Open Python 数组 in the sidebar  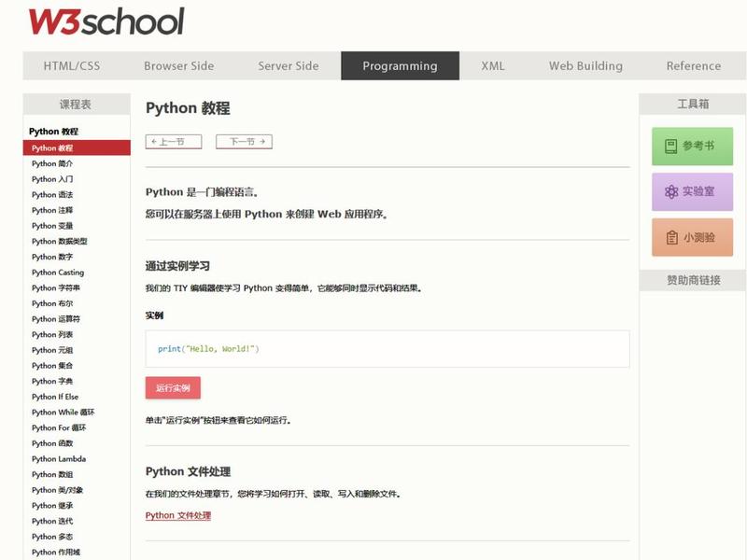point(52,475)
